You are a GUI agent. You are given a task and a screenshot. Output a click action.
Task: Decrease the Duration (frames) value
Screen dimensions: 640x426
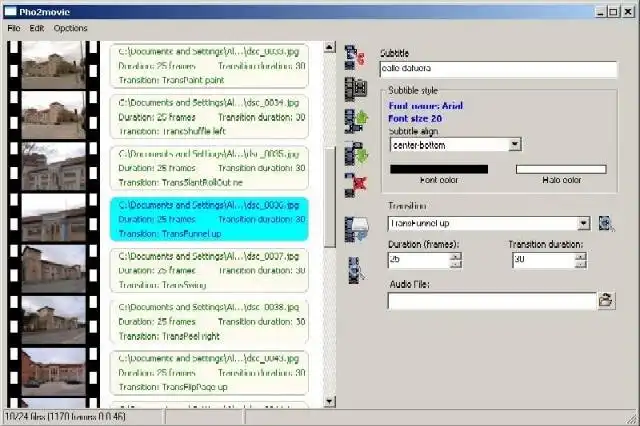point(456,264)
